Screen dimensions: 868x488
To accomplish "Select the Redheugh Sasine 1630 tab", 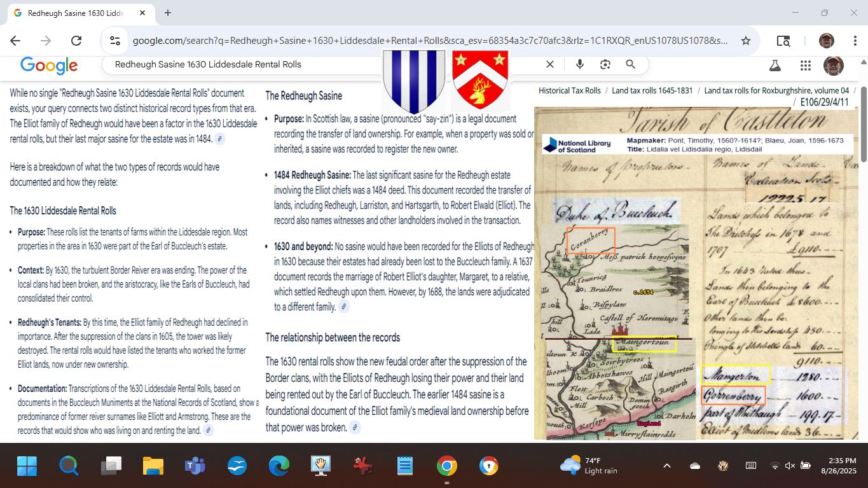I will click(x=75, y=13).
